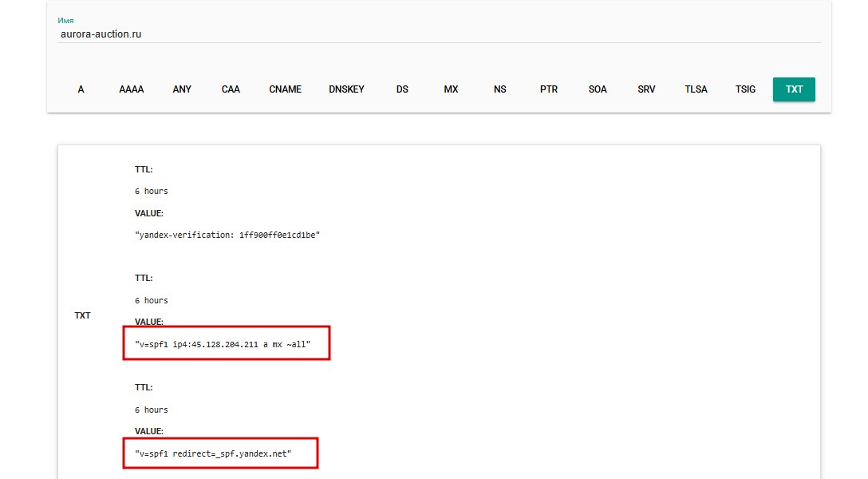Choose the ANY record type

click(x=182, y=89)
